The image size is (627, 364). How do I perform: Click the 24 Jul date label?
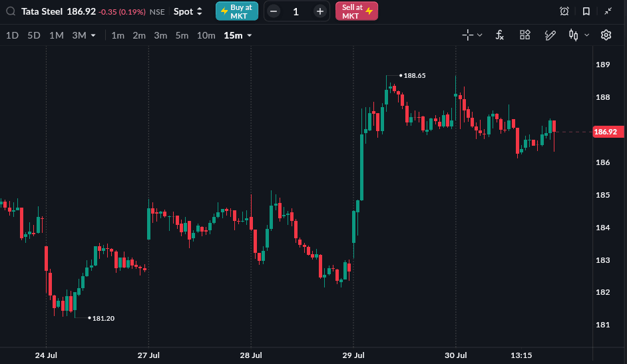tap(46, 355)
